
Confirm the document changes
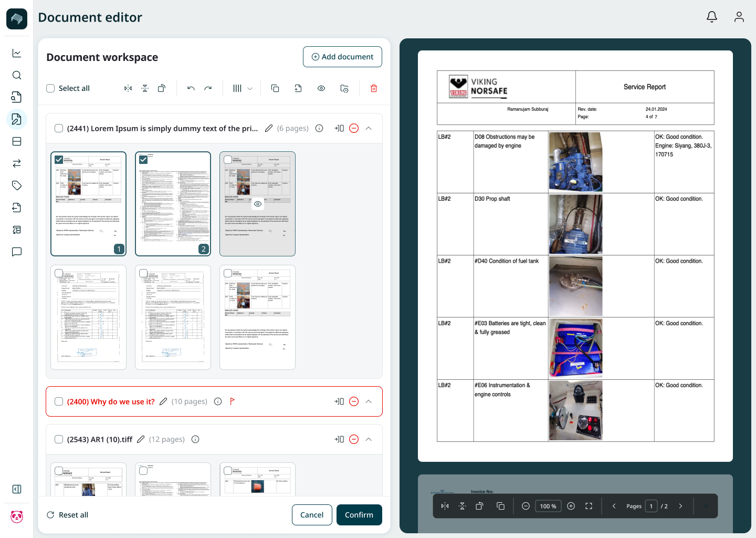(x=359, y=515)
